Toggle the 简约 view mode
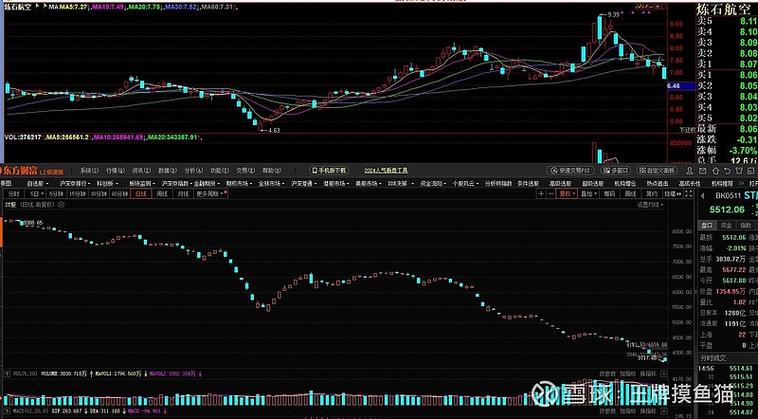Viewport: 758px width, 419px height. pos(652,194)
